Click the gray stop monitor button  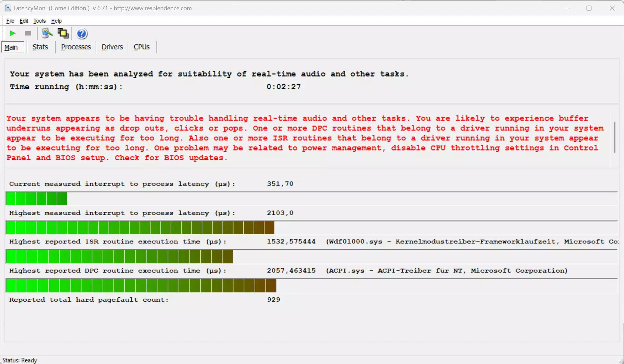(x=28, y=34)
